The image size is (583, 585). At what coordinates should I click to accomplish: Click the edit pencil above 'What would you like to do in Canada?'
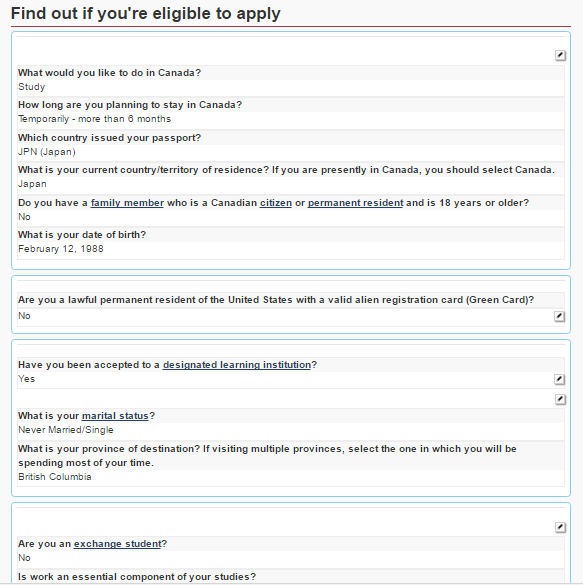[x=560, y=56]
